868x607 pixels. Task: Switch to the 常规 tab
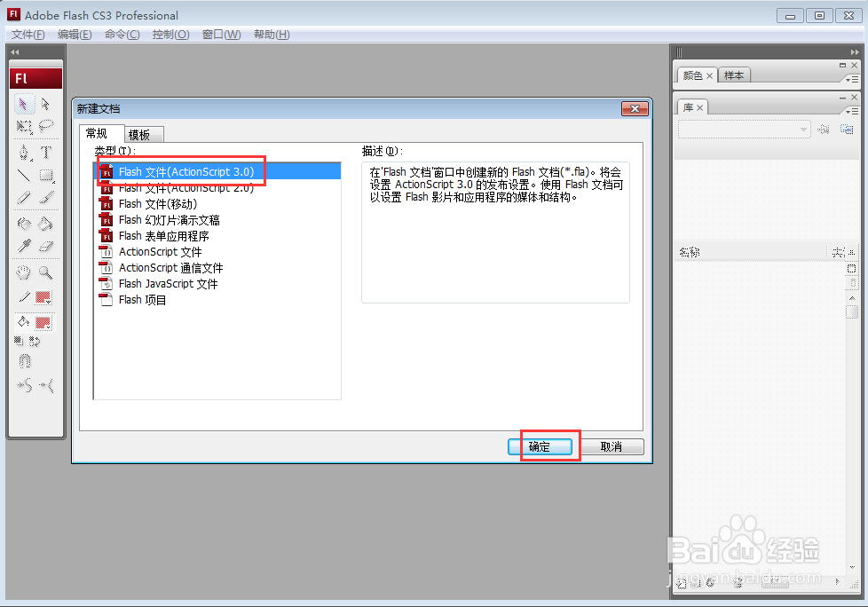coord(101,133)
